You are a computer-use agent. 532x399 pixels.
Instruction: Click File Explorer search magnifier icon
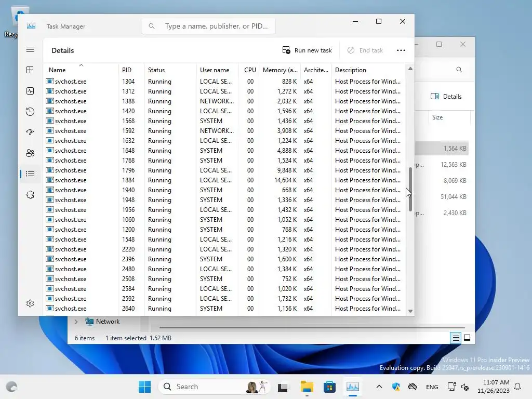coord(459,70)
